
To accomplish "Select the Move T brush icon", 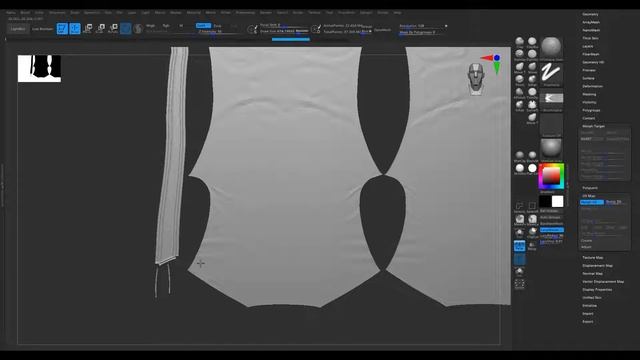I will (x=520, y=67).
